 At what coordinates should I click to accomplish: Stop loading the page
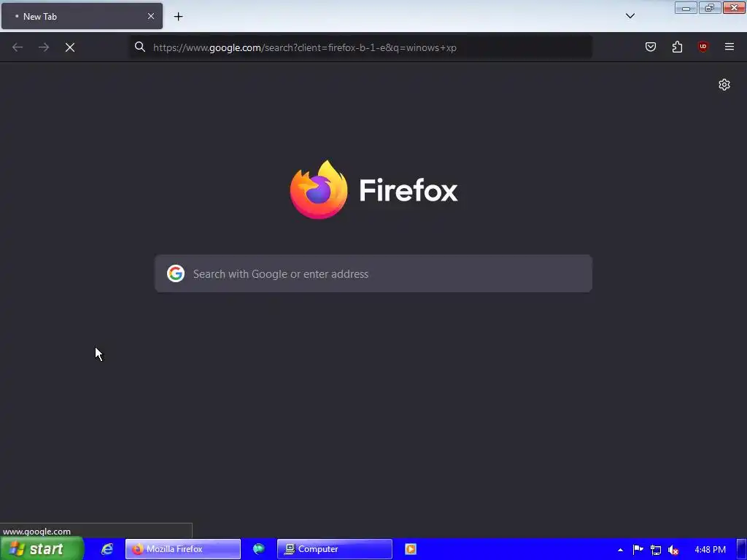70,47
